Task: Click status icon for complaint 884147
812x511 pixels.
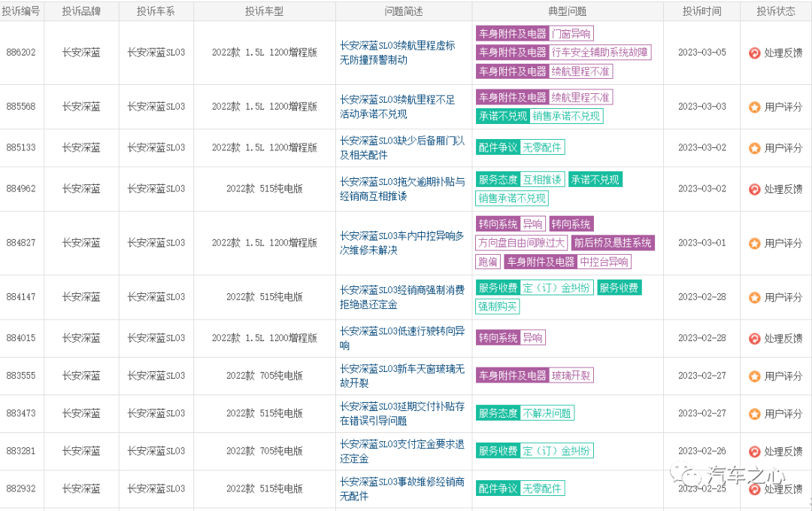Action: 755,298
